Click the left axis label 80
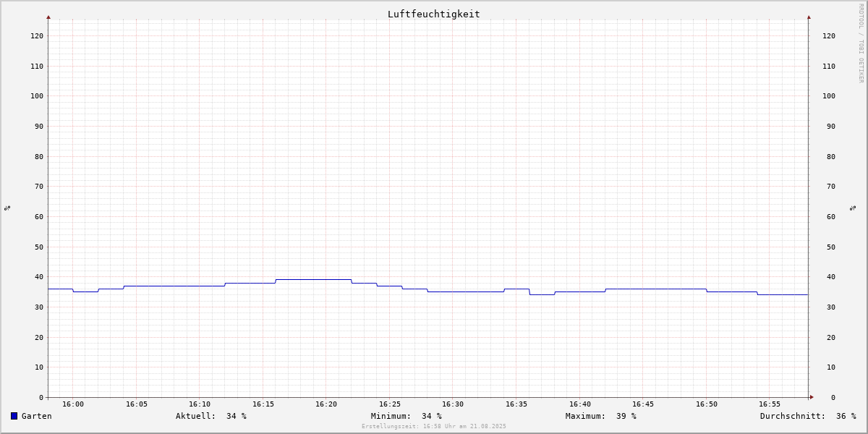 coord(39,156)
